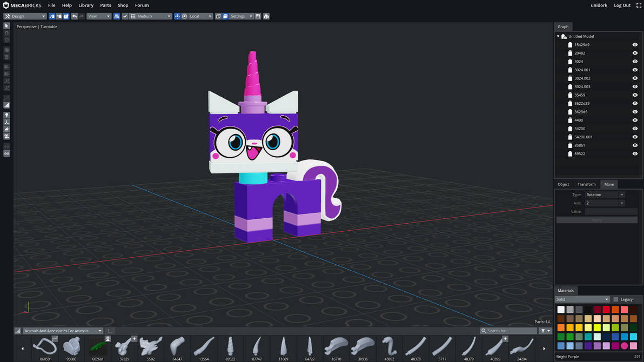Click the save icon next to Settings
This screenshot has height=362, width=644.
(258, 16)
